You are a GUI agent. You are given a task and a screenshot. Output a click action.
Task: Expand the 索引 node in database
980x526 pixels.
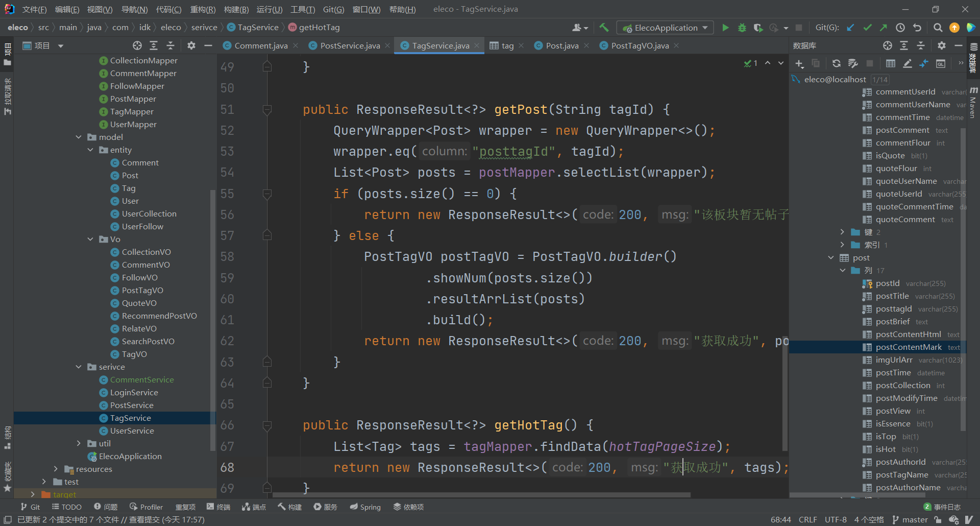(x=842, y=245)
